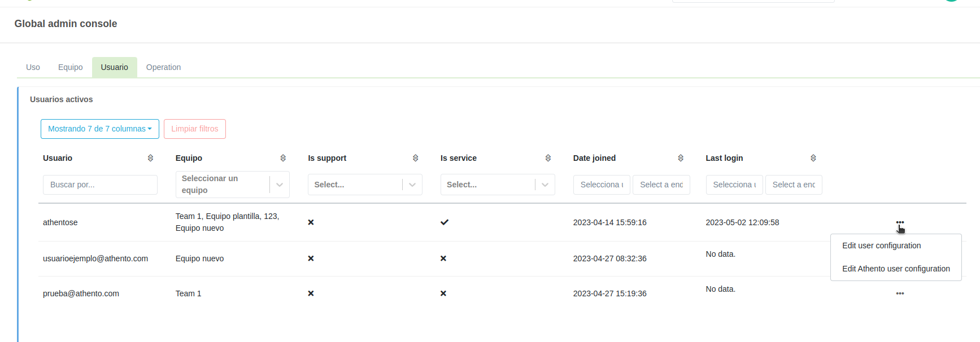Expand the 'Seleccionar un equipo' dropdown
The image size is (980, 342).
tap(280, 185)
